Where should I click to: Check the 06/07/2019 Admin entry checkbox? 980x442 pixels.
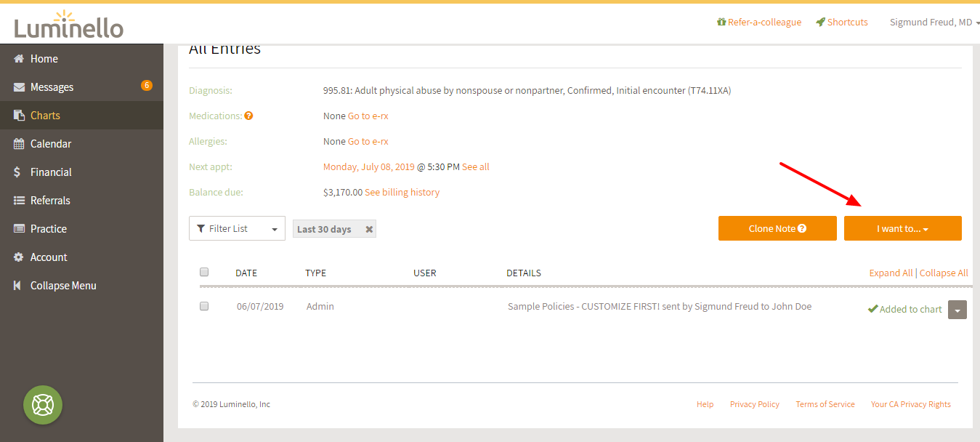204,306
